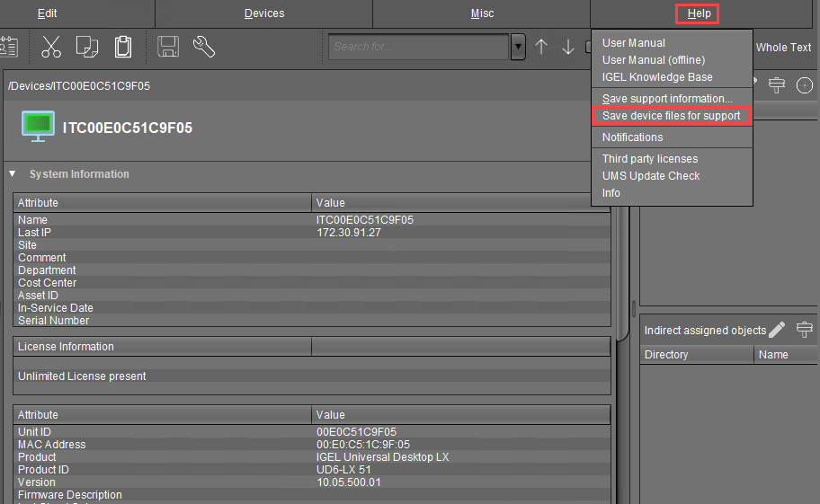Open configuration with the wrench icon
The image size is (820, 504).
(x=204, y=47)
